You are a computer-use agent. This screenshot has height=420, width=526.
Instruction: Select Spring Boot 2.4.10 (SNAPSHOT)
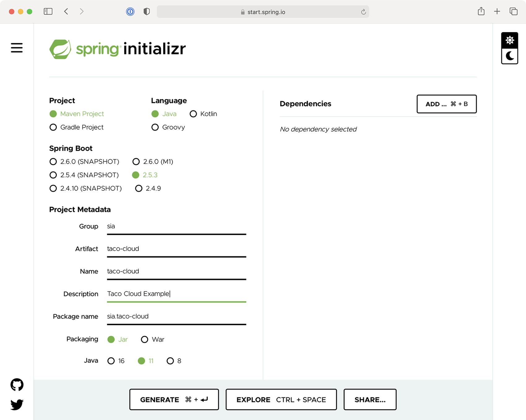tap(86, 188)
